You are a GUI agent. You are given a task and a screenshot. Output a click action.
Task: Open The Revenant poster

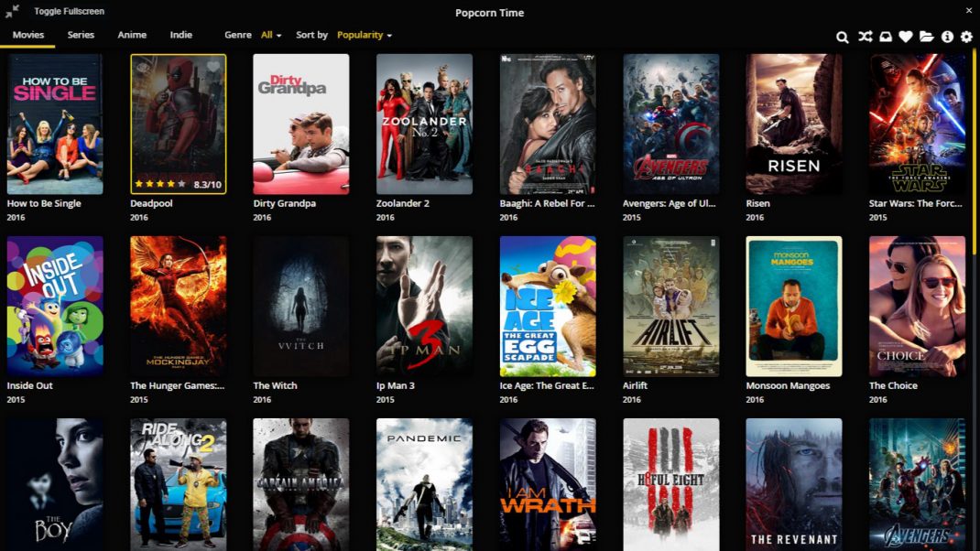click(794, 485)
